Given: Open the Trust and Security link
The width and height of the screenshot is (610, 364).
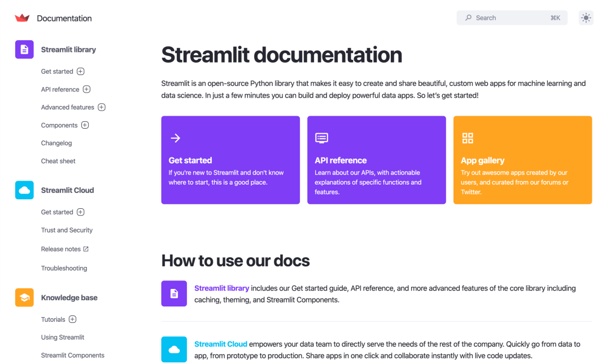Looking at the screenshot, I should click(67, 230).
